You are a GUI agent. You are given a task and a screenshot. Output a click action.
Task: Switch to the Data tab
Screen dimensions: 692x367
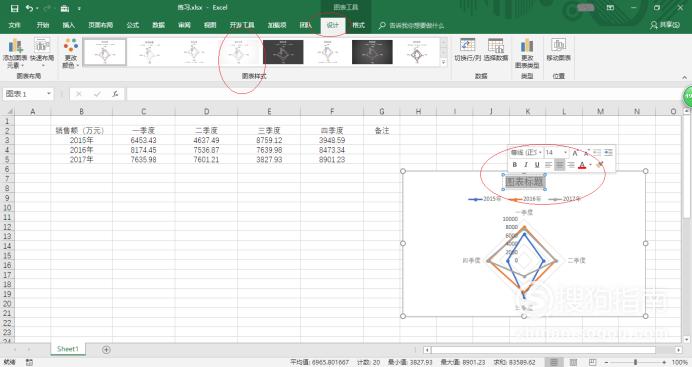coord(158,25)
